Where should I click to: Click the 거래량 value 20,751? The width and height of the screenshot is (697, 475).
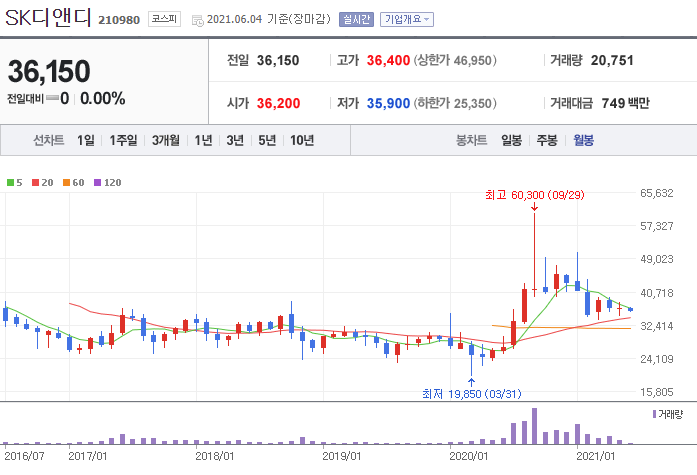(612, 60)
